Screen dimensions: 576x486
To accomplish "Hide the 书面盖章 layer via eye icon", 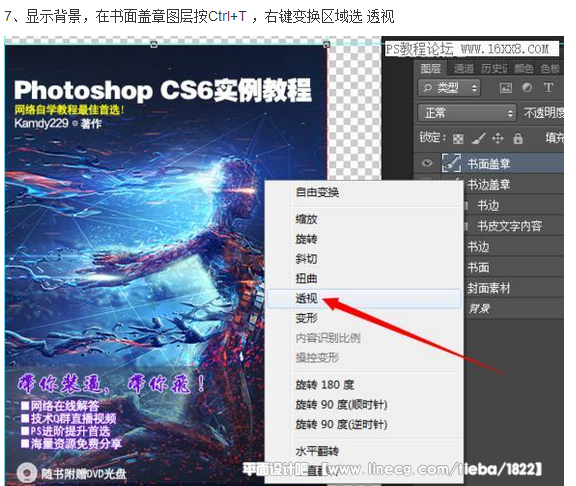I will click(427, 163).
